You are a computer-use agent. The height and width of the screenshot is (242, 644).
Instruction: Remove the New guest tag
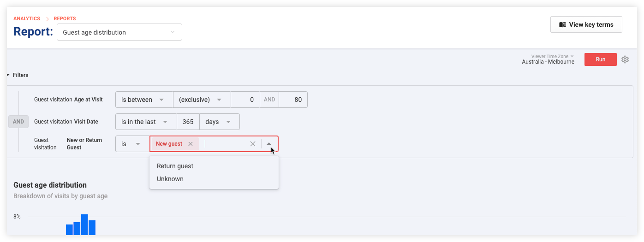[x=191, y=144]
